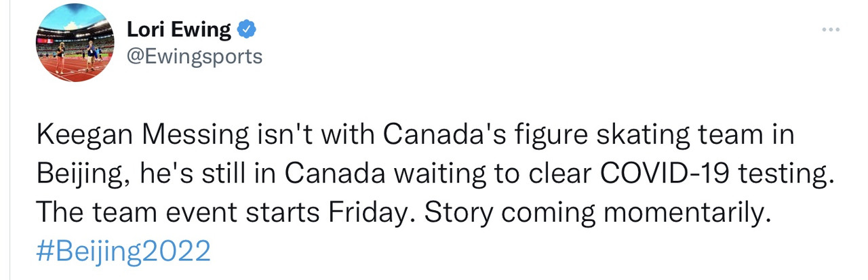
Task: Open the @Ewingsports handle link
Action: tap(195, 56)
